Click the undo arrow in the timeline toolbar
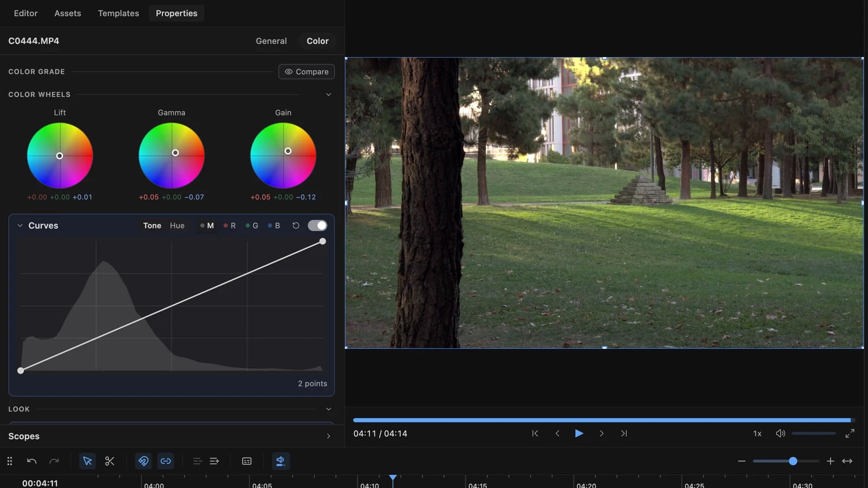Screen dimensions: 868x488 (31, 461)
